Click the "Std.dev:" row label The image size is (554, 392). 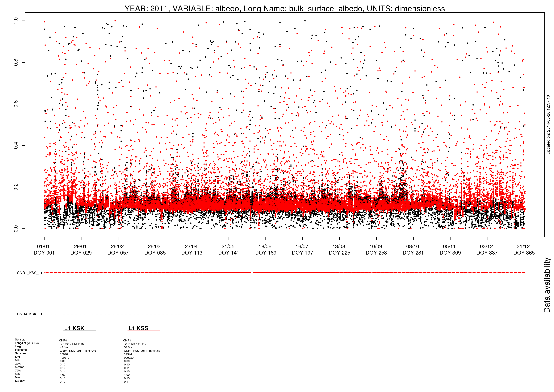pyautogui.click(x=20, y=381)
